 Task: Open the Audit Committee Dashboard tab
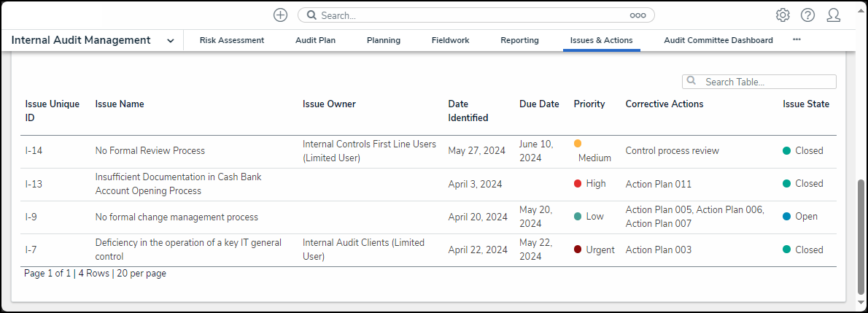point(718,41)
